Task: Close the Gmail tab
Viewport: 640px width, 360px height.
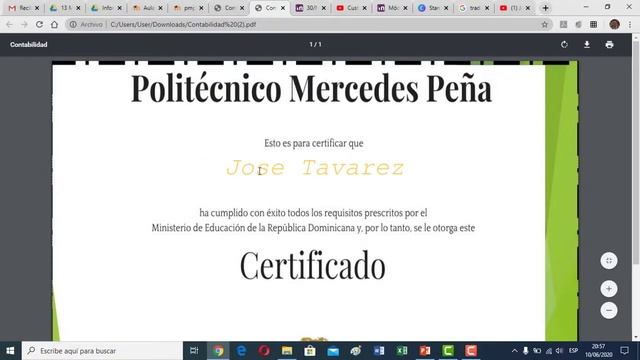Action: [37, 8]
